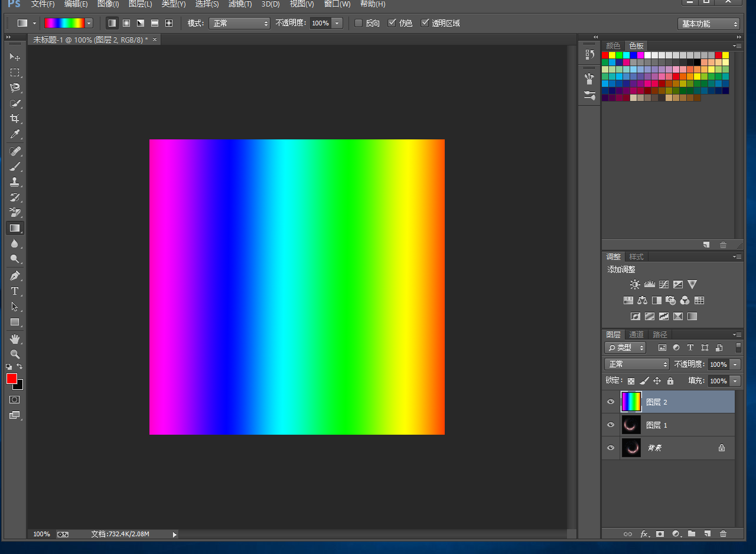Select the Path Selection tool
Screen dimensions: 756x554
[x=15, y=307]
